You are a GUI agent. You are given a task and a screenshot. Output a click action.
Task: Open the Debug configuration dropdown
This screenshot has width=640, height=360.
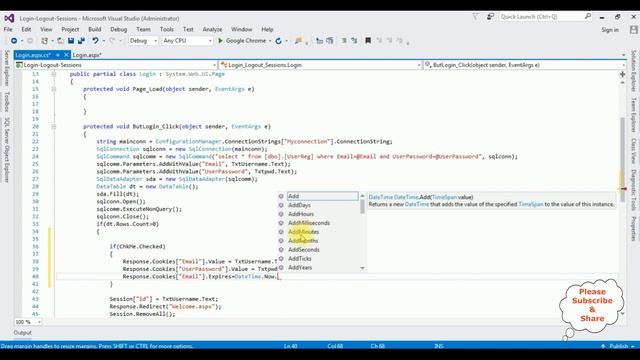coord(143,41)
